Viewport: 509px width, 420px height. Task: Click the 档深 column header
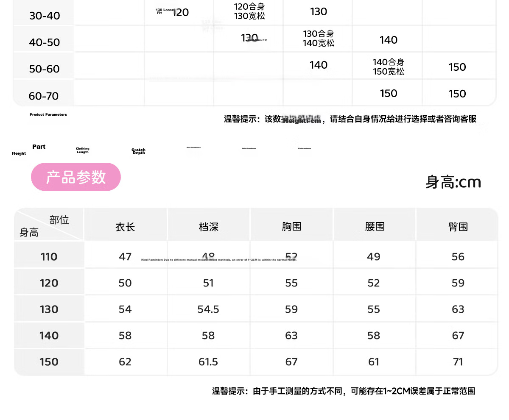click(x=208, y=227)
